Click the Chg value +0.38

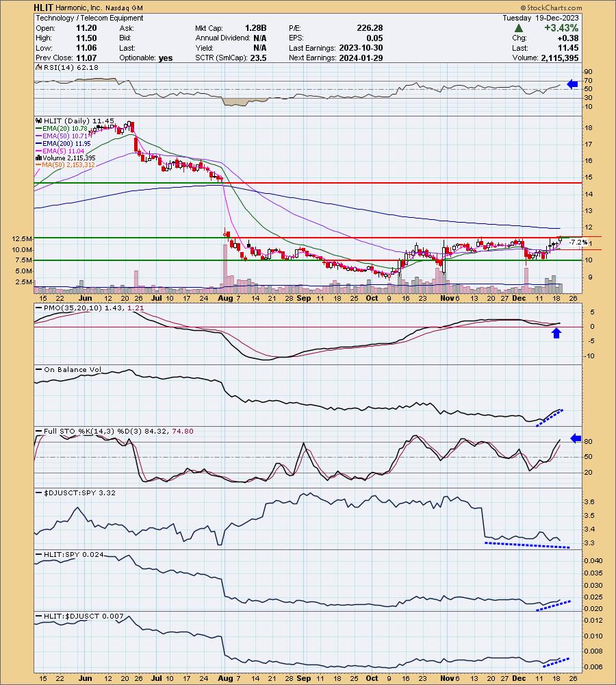[567, 38]
